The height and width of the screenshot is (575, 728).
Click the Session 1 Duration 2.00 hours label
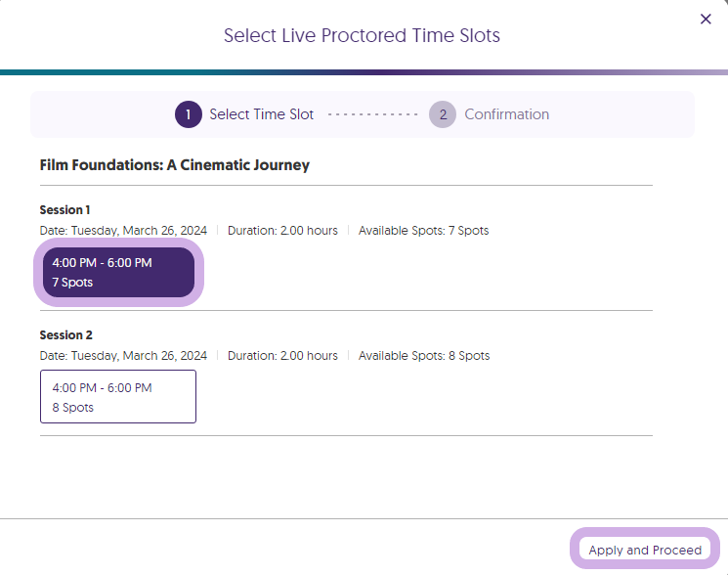(282, 231)
